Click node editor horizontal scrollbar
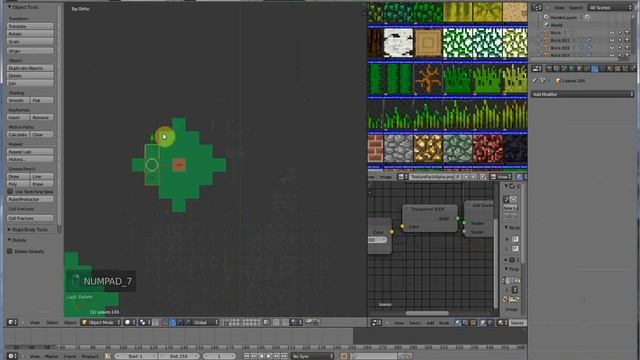The height and width of the screenshot is (360, 640). pyautogui.click(x=427, y=313)
